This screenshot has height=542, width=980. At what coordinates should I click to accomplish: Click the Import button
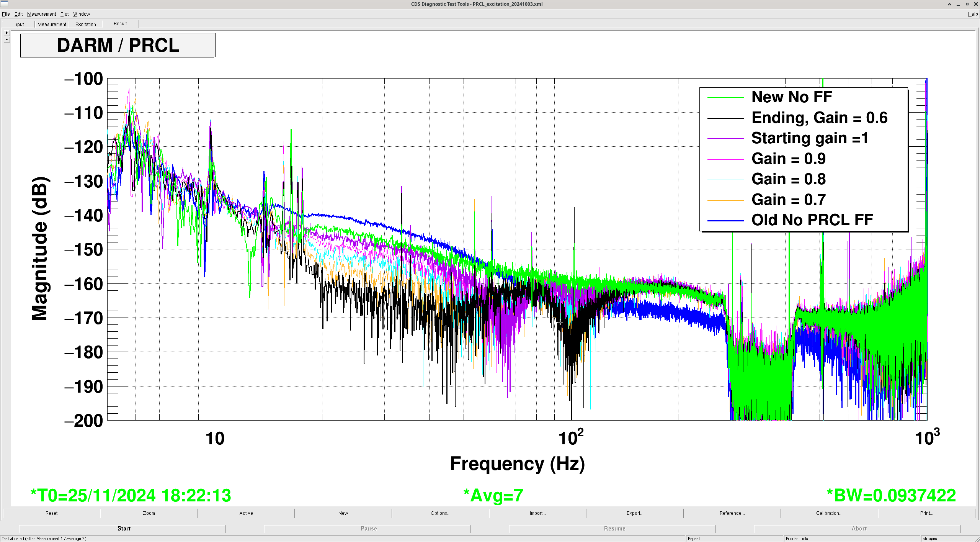[538, 513]
